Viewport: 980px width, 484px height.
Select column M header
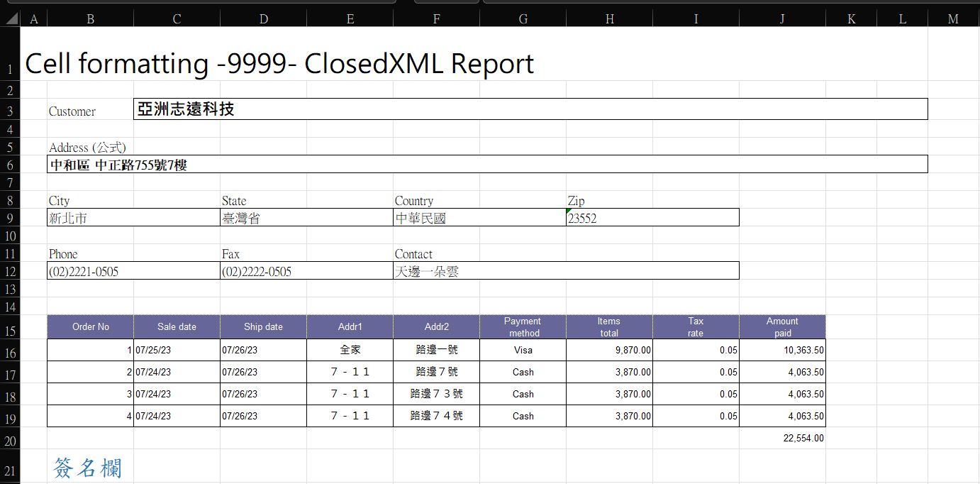(953, 19)
